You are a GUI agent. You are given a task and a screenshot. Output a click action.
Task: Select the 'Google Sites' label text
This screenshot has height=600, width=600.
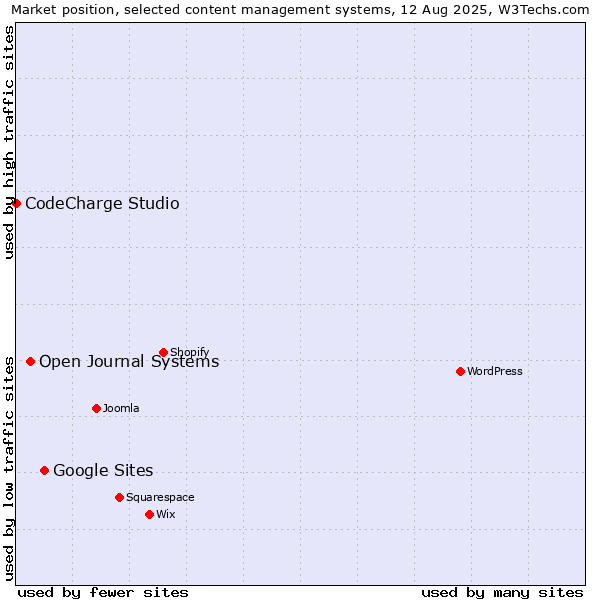click(103, 470)
